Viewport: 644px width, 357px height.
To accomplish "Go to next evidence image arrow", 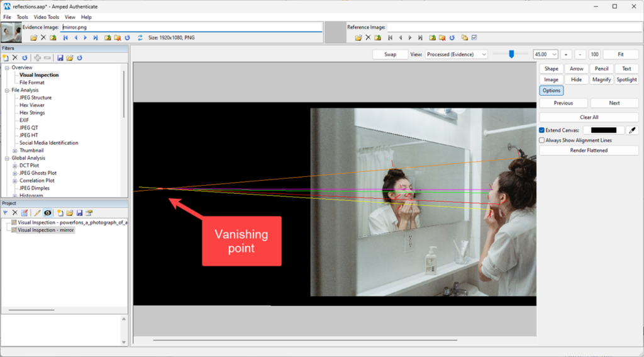I will click(x=86, y=37).
